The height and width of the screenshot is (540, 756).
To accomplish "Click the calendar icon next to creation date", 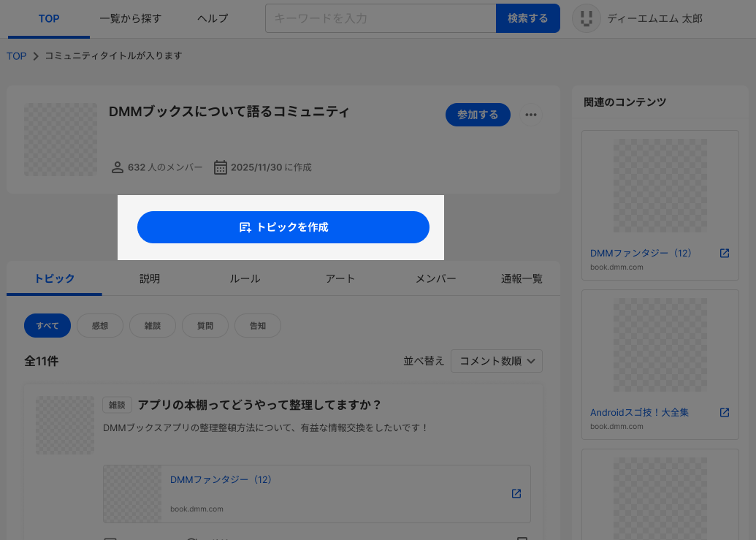I will (221, 167).
